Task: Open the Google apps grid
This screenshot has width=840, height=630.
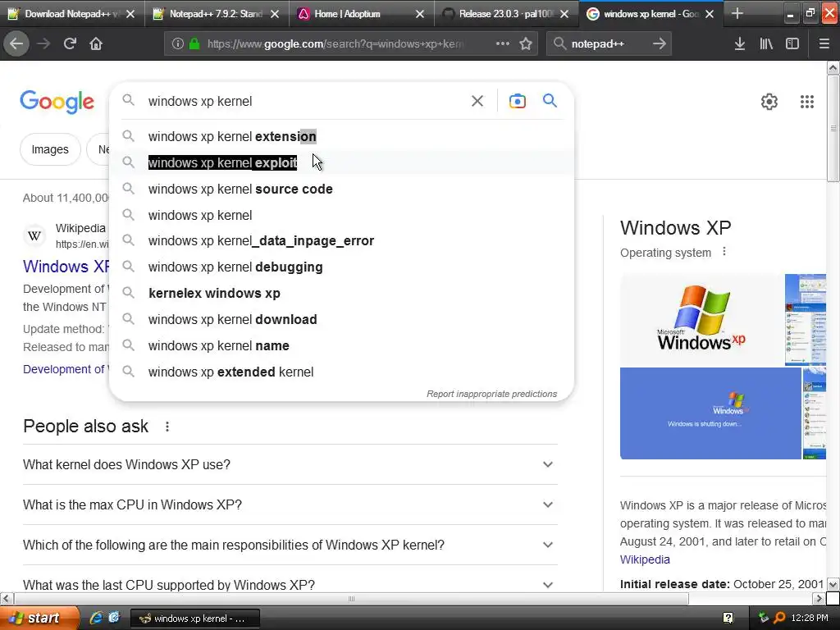Action: 807,101
